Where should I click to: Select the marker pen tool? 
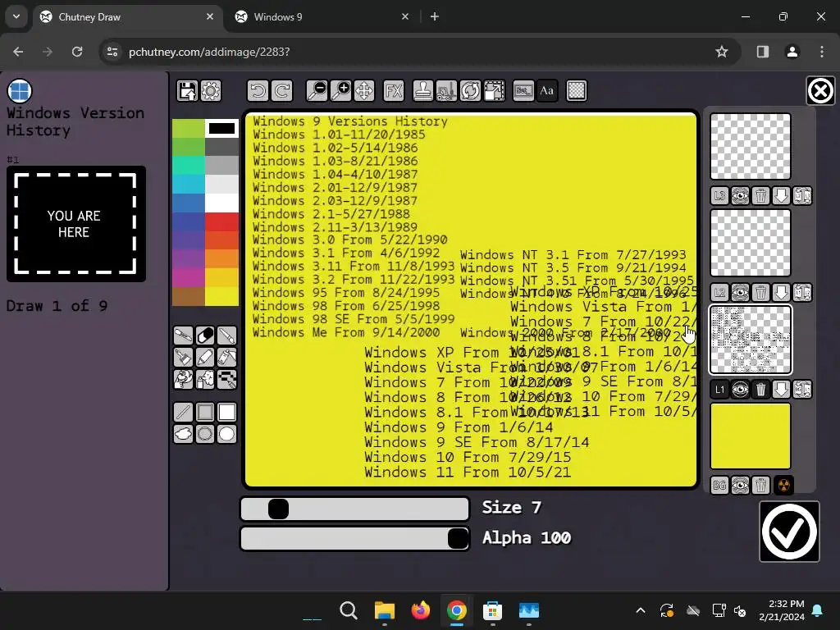click(x=205, y=358)
